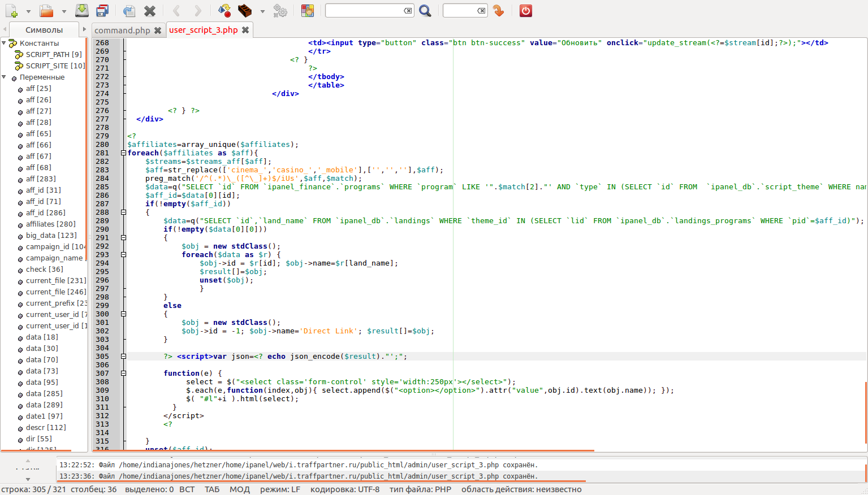This screenshot has height=495, width=868.
Task: Jump to current_file [231] symbol
Action: [x=56, y=280]
